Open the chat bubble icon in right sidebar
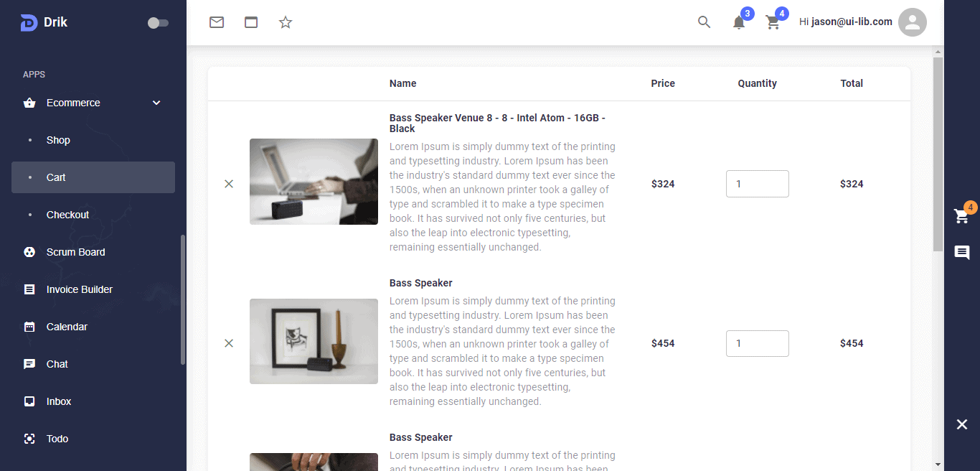980x471 pixels. coord(962,253)
